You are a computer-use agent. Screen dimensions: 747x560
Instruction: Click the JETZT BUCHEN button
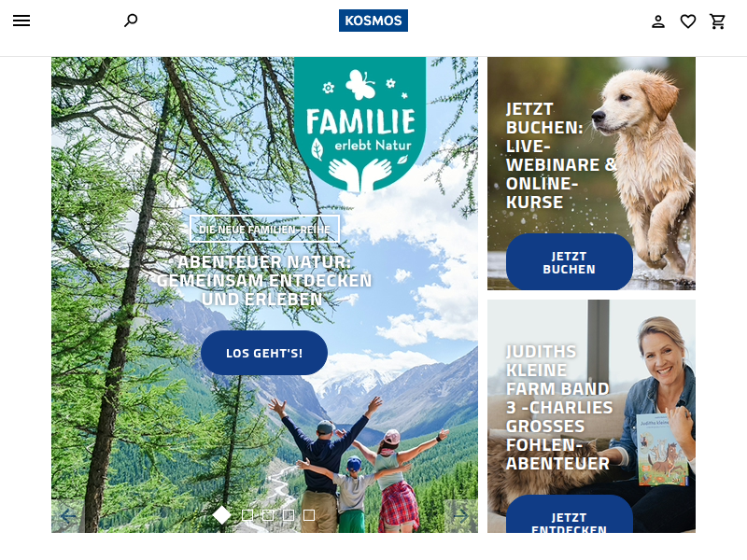(570, 262)
